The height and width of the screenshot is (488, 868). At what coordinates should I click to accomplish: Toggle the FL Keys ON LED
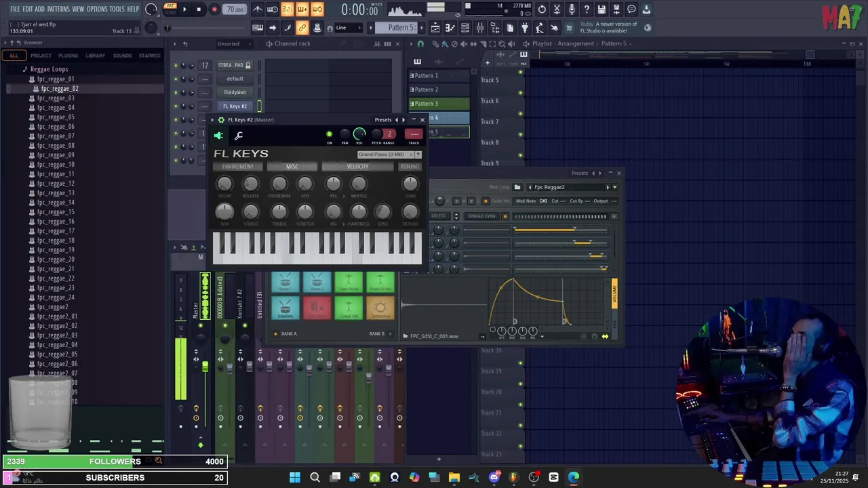point(330,134)
